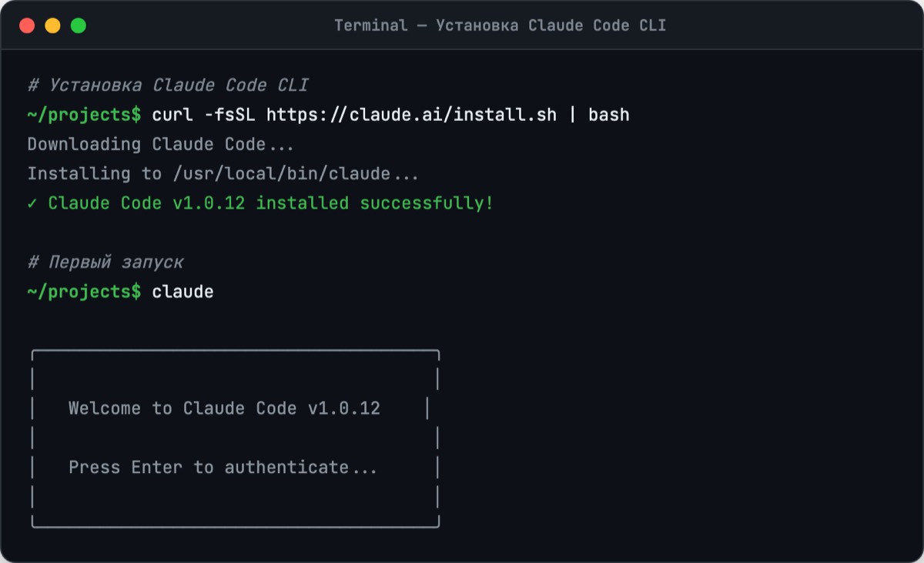This screenshot has height=563, width=924.
Task: Select the Terminal window title bar text
Action: tap(499, 25)
